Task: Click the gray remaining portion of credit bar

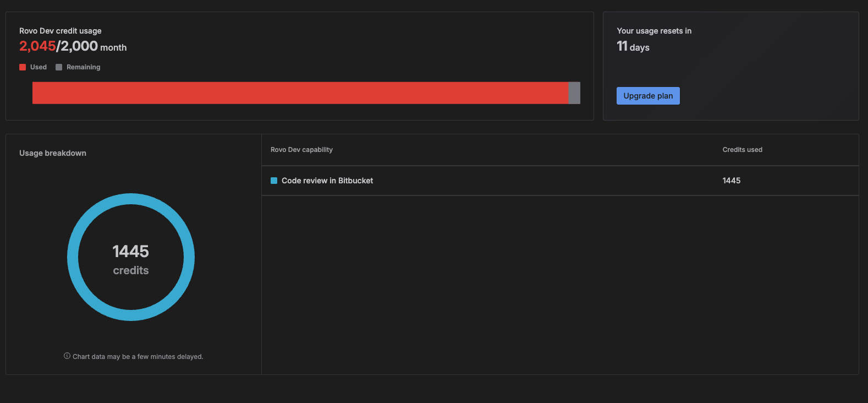Action: pyautogui.click(x=574, y=93)
